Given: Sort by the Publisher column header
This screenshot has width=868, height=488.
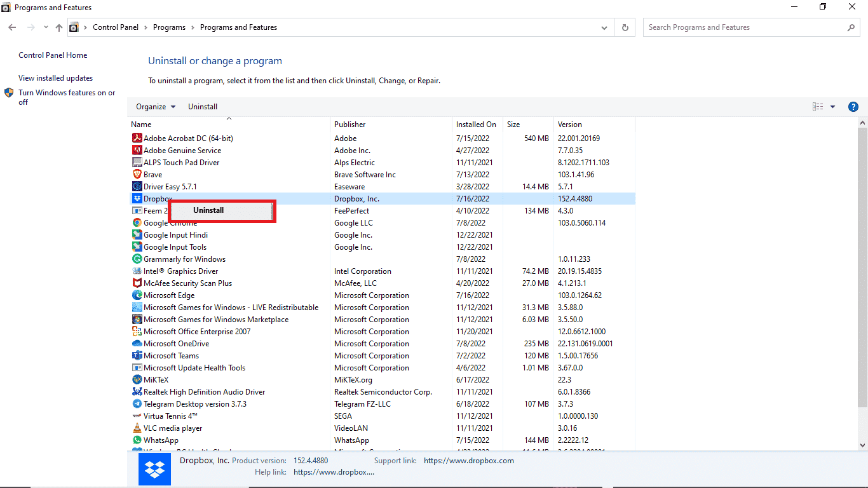Looking at the screenshot, I should 391,125.
